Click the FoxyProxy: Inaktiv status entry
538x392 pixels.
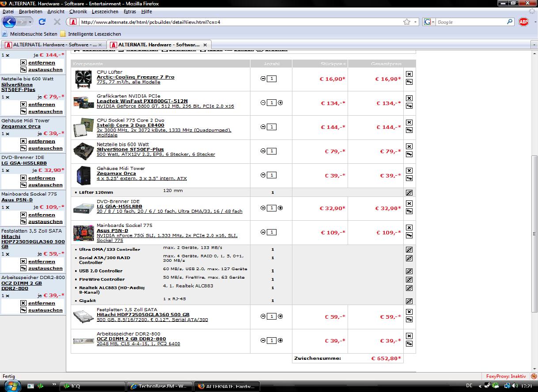(506, 376)
